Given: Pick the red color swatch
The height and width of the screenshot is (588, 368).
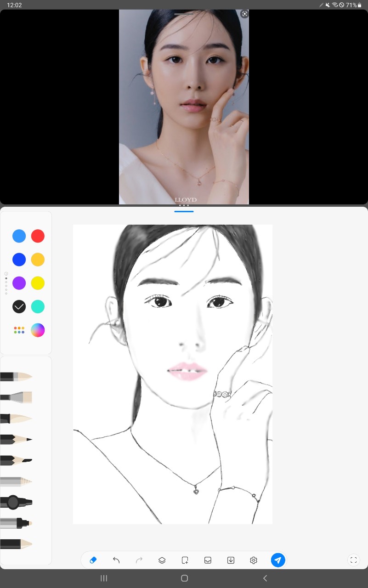Looking at the screenshot, I should click(x=38, y=236).
